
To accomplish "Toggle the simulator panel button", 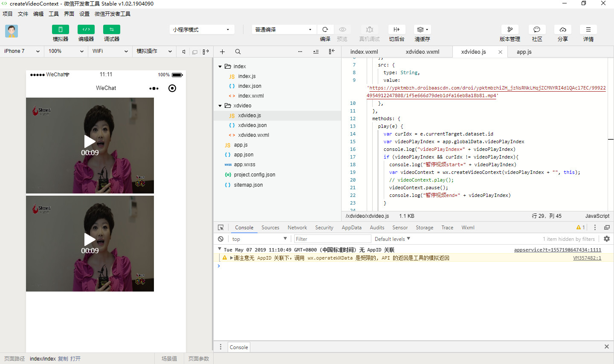I will (60, 29).
